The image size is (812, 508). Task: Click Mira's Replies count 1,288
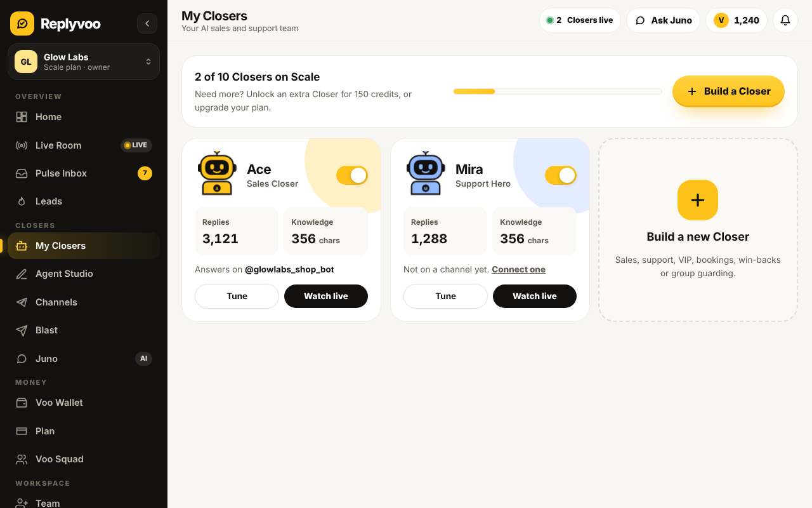(x=429, y=239)
